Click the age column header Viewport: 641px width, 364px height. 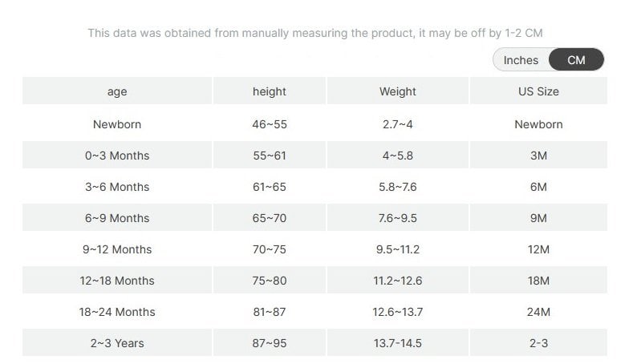click(117, 91)
